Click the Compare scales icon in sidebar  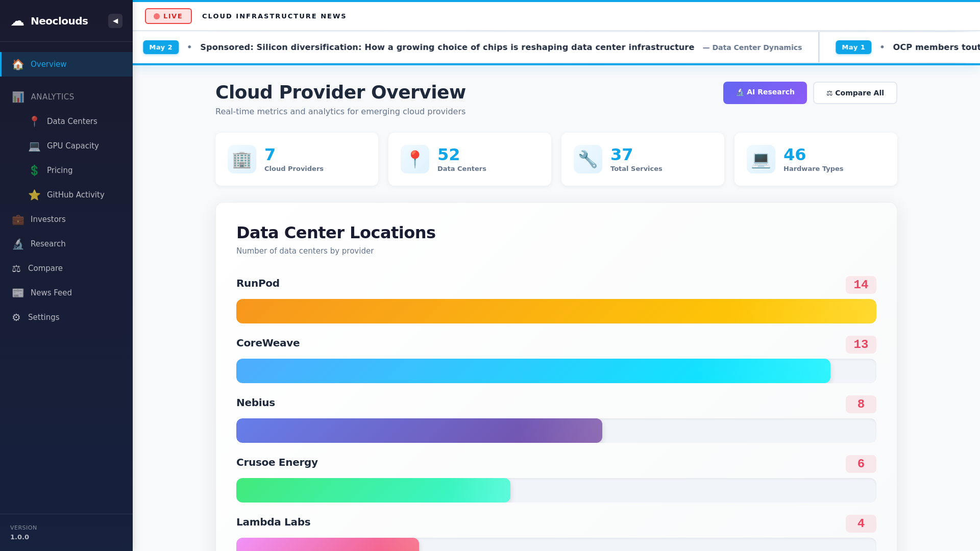pyautogui.click(x=16, y=268)
